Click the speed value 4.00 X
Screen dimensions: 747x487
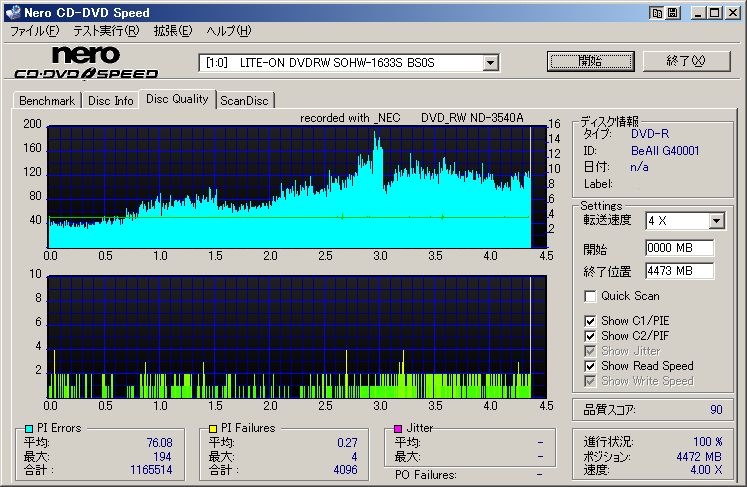[x=707, y=470]
